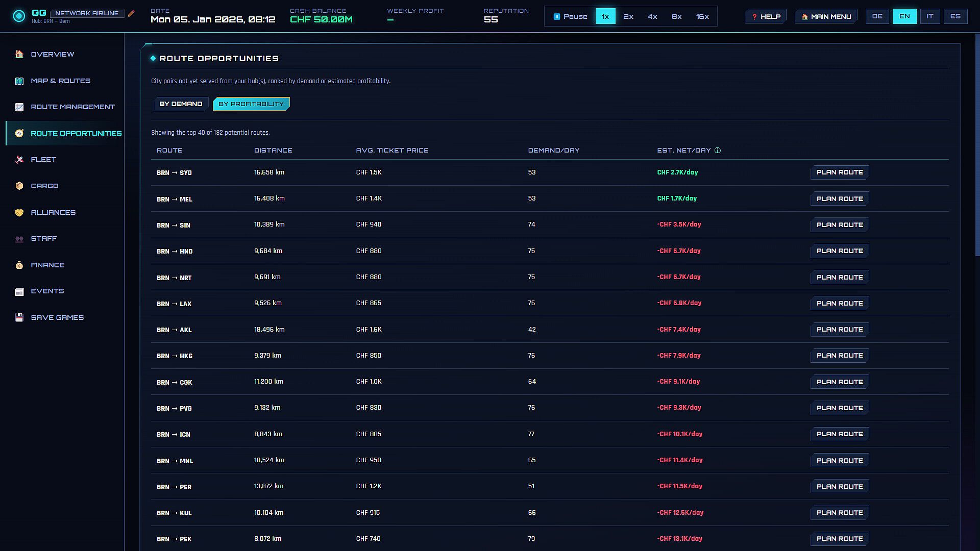Set game speed to 1x

click(x=605, y=16)
